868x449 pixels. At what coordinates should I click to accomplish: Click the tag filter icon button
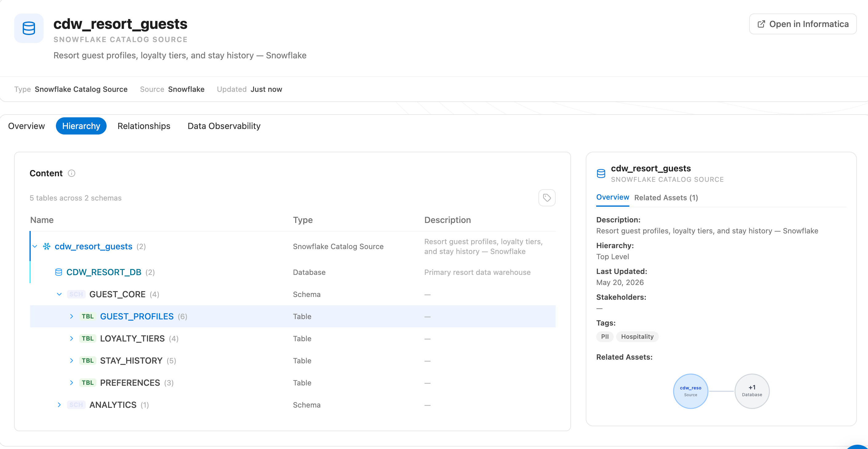(546, 198)
